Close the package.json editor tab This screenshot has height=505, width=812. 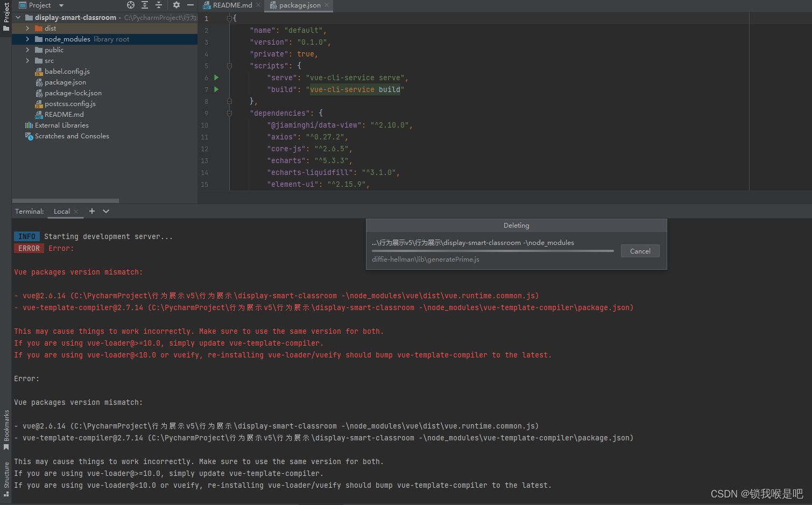(x=327, y=5)
